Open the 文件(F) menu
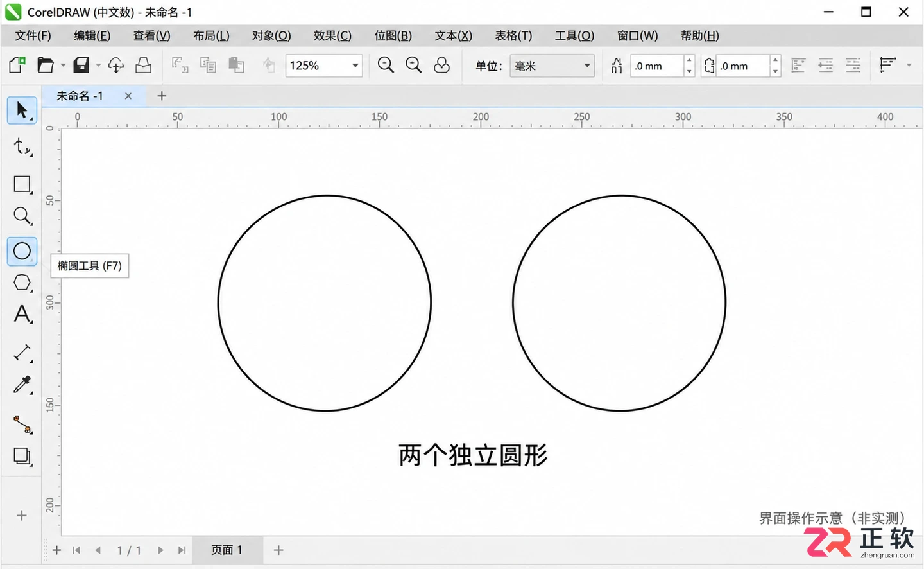924x569 pixels. [33, 36]
